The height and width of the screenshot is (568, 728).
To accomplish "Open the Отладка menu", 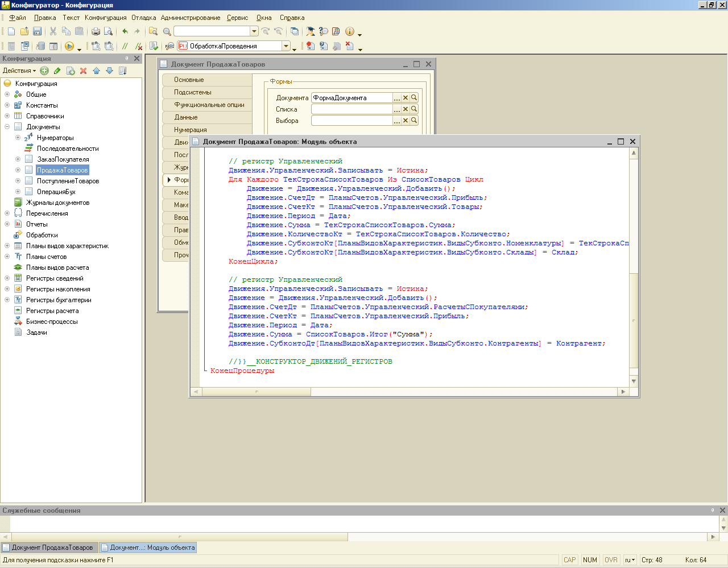I will [x=143, y=18].
